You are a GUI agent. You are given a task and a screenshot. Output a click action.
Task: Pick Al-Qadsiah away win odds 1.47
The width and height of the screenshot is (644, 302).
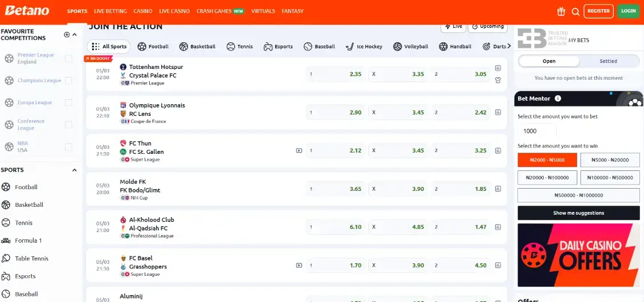[x=461, y=227]
